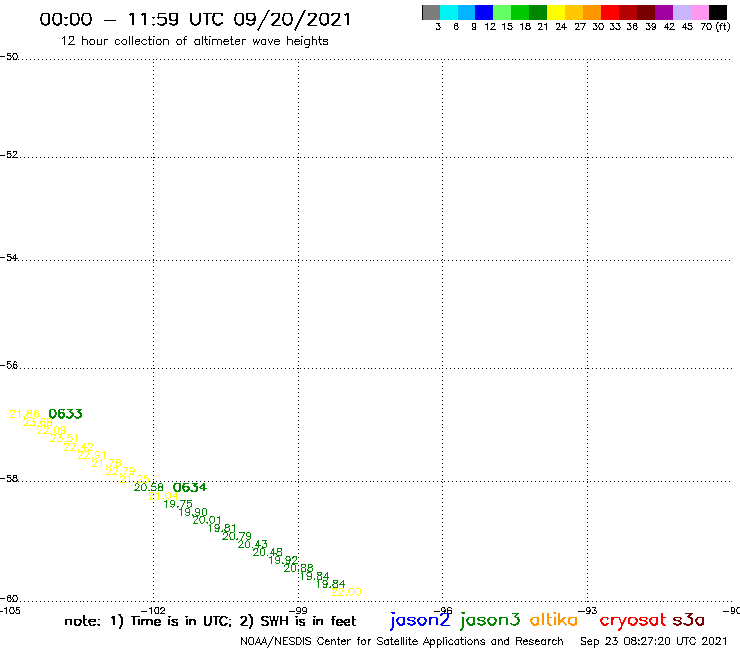Choose the purple swatch in the color scale
Image resolution: width=740 pixels, height=650 pixels.
tap(664, 12)
